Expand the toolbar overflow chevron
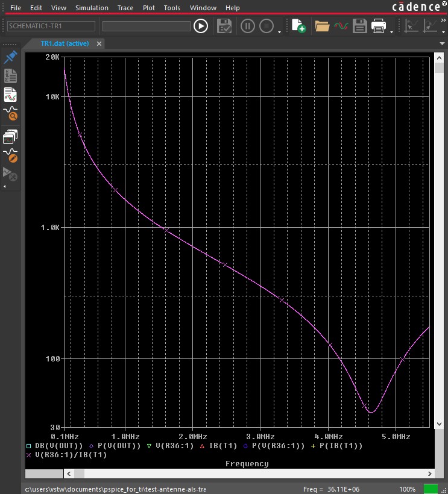The width and height of the screenshot is (448, 494). click(443, 20)
